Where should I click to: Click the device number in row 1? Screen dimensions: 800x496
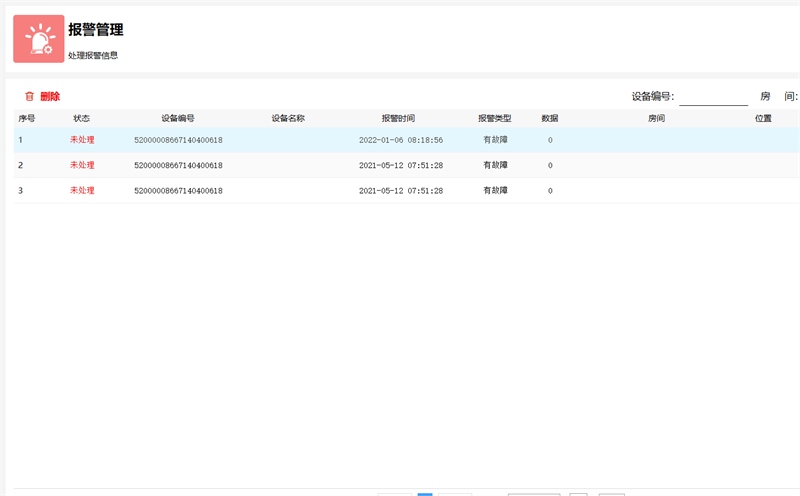(x=178, y=140)
